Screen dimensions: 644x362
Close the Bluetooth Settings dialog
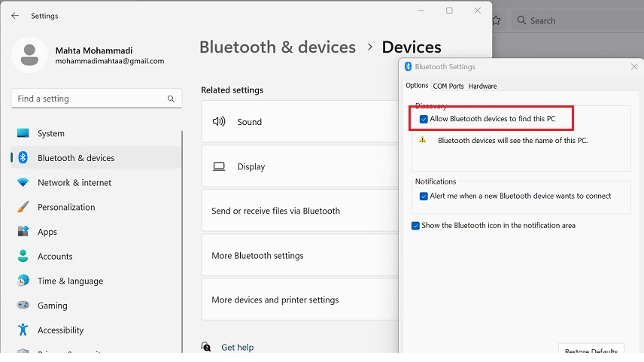pyautogui.click(x=634, y=66)
